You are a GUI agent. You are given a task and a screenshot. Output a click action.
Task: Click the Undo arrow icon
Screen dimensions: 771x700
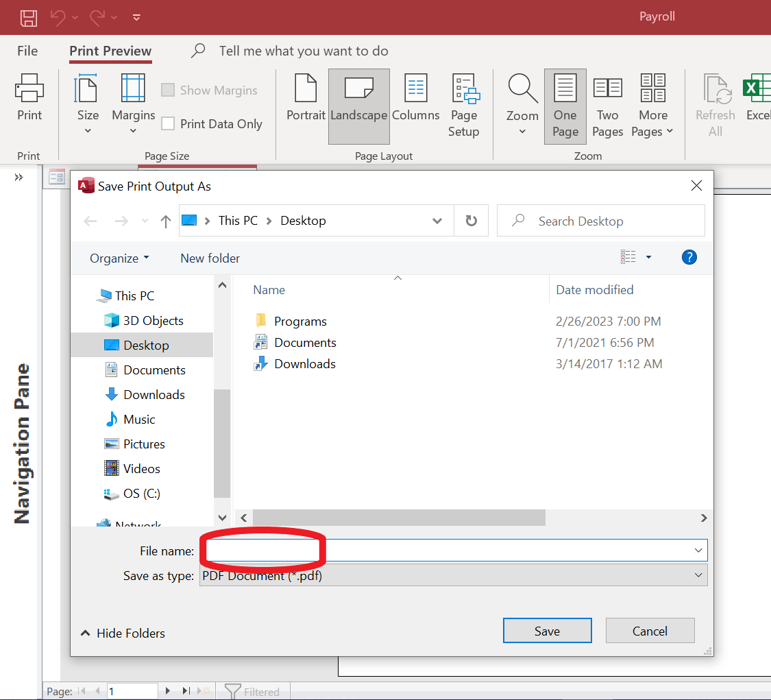click(x=58, y=18)
